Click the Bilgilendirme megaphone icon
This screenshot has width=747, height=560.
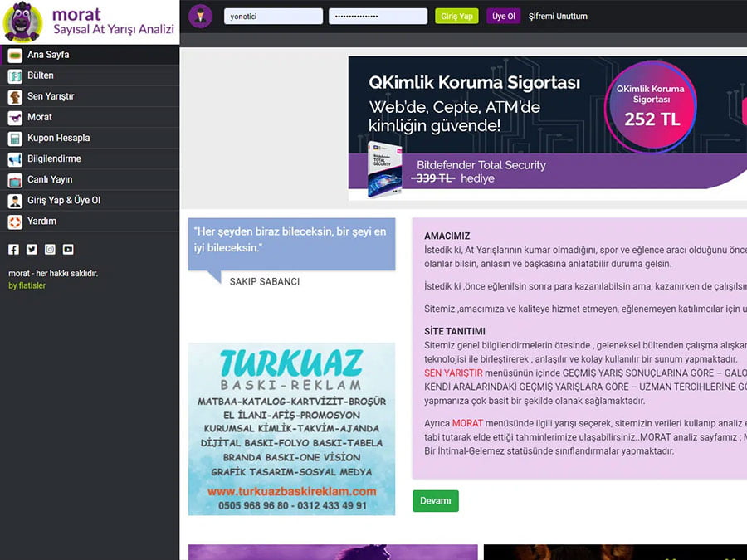coord(15,159)
